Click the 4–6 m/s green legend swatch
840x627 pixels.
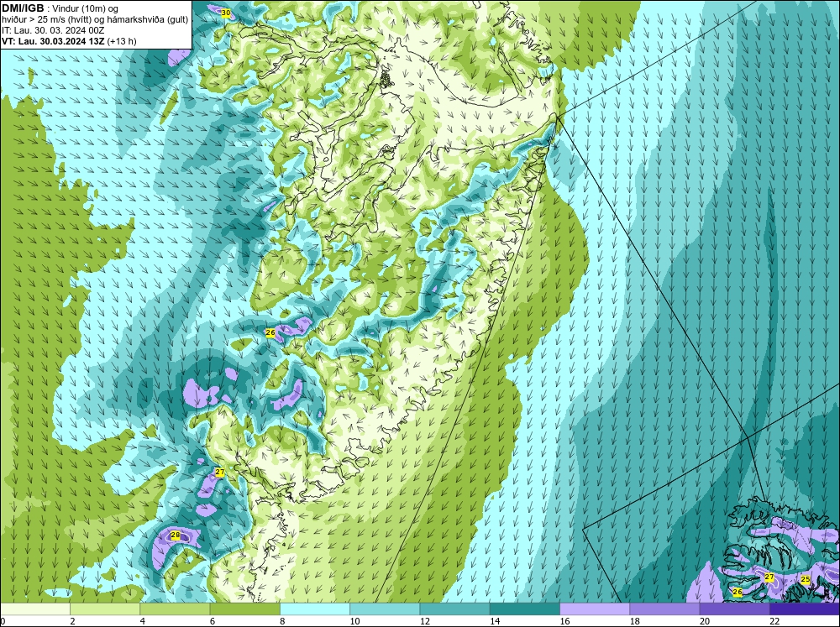176,609
